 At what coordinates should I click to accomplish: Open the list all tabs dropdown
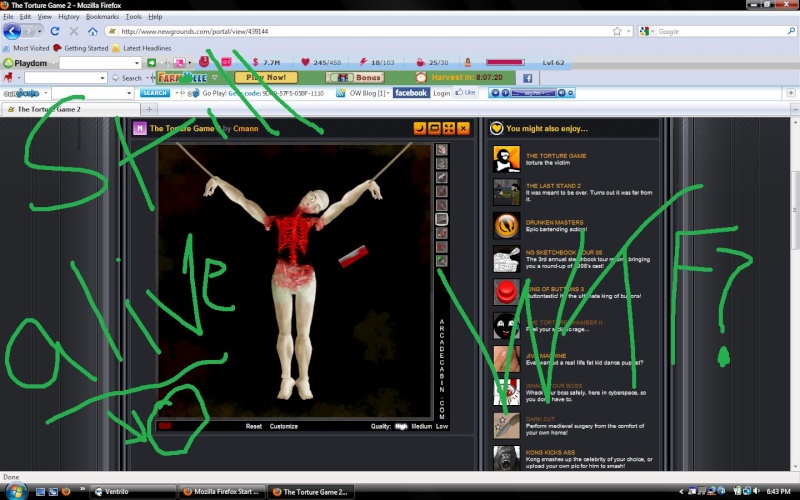(795, 109)
